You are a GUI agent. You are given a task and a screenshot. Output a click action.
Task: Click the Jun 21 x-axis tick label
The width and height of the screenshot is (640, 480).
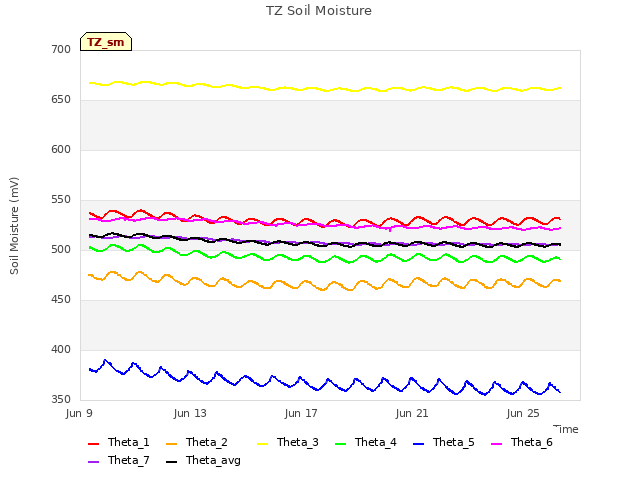(x=412, y=413)
